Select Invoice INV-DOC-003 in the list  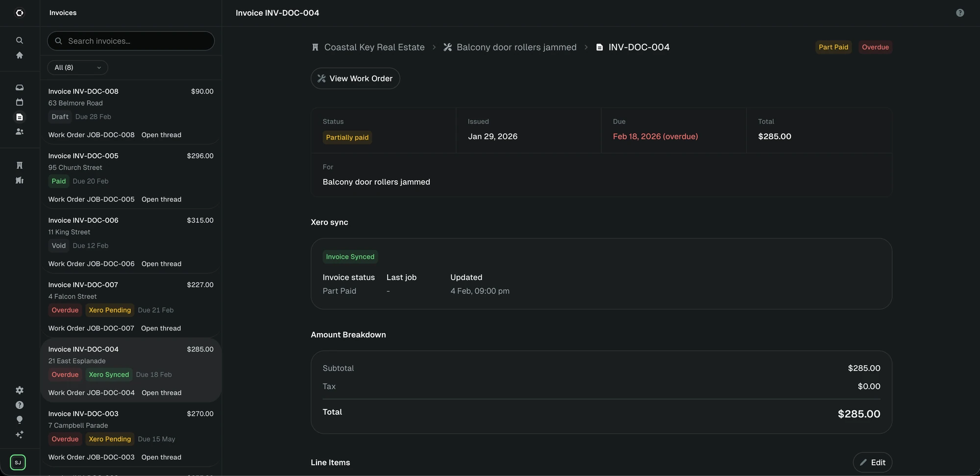tap(131, 435)
